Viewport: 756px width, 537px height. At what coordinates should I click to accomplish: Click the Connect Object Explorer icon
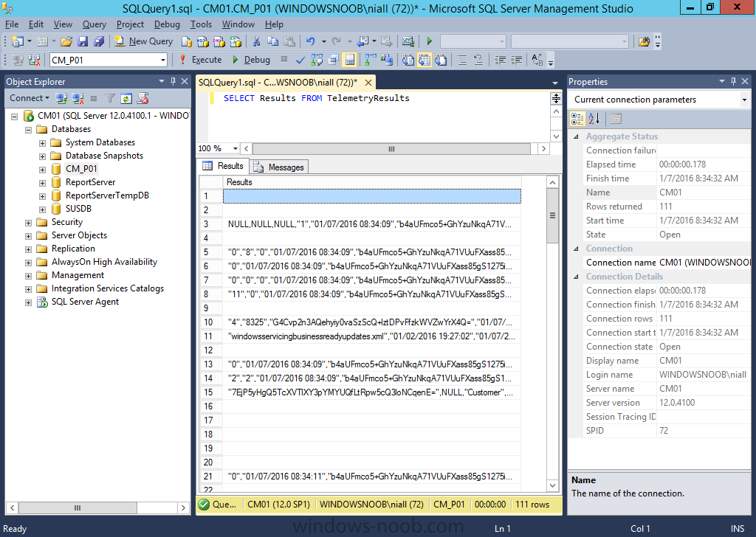coord(61,99)
